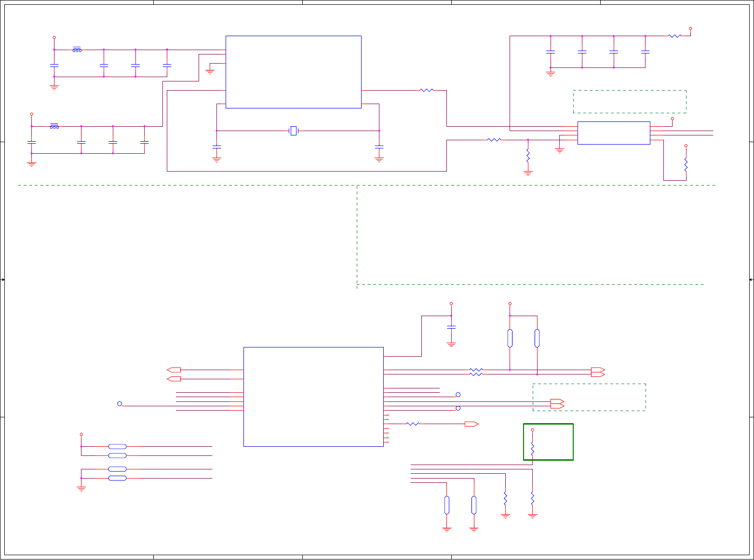This screenshot has height=560, width=754.
Task: Select the capacitor below the crystal's left terminal
Action: (x=217, y=147)
